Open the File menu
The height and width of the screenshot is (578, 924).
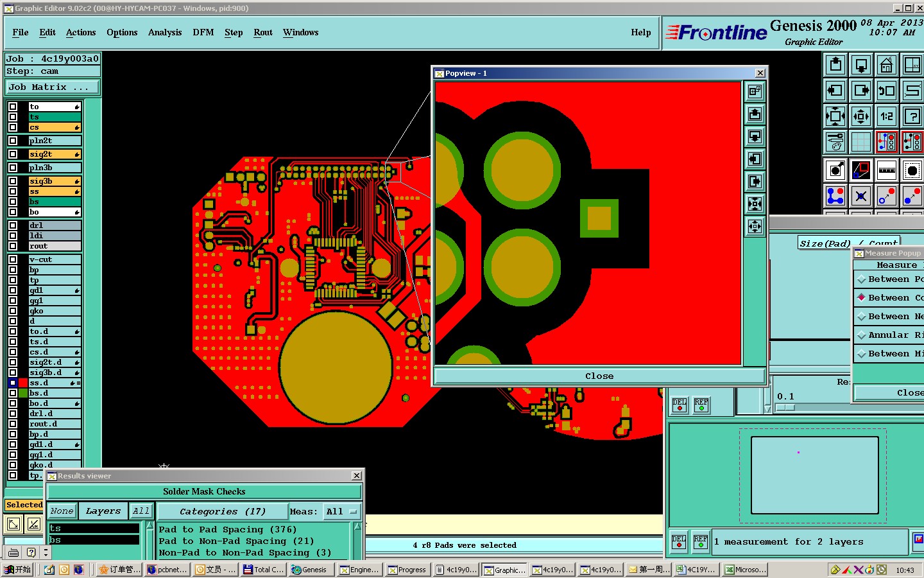coord(21,33)
